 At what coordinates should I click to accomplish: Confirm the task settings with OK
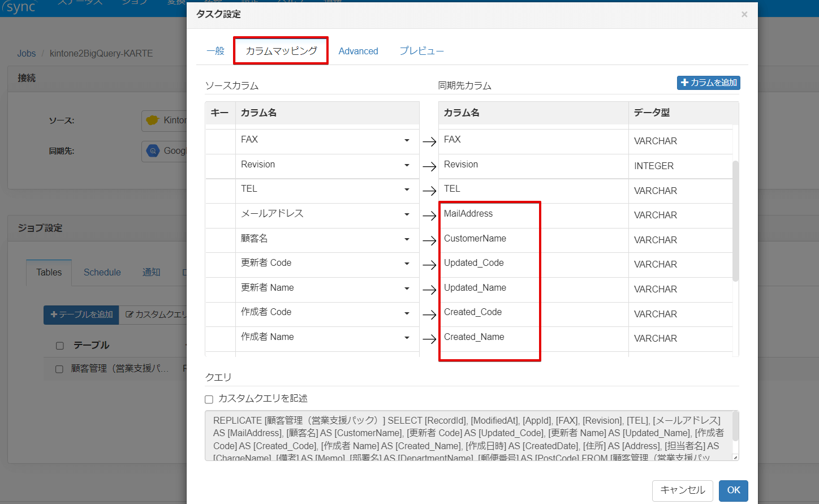734,490
